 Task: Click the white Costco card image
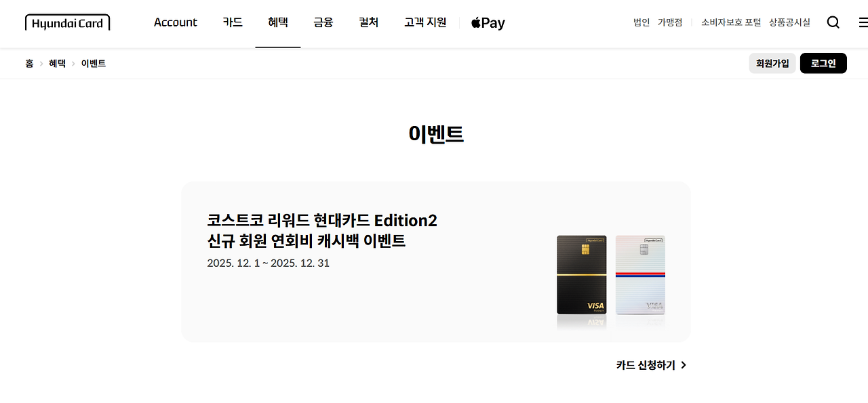coord(640,275)
